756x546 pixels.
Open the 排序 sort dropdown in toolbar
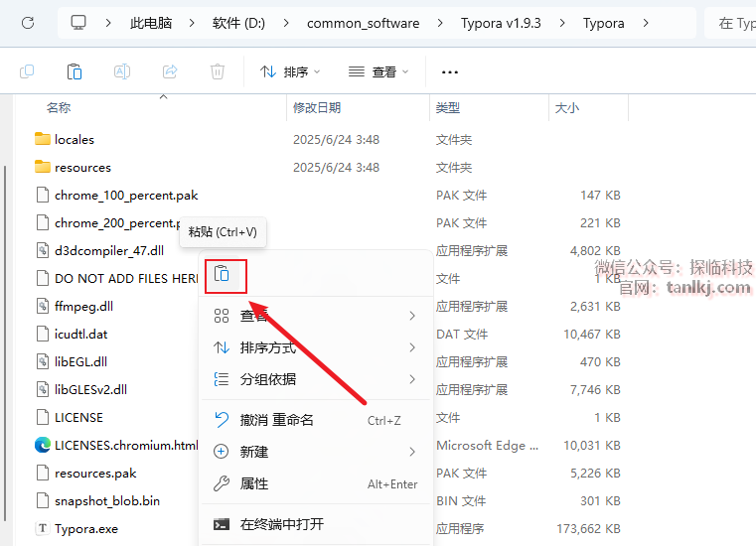point(290,71)
